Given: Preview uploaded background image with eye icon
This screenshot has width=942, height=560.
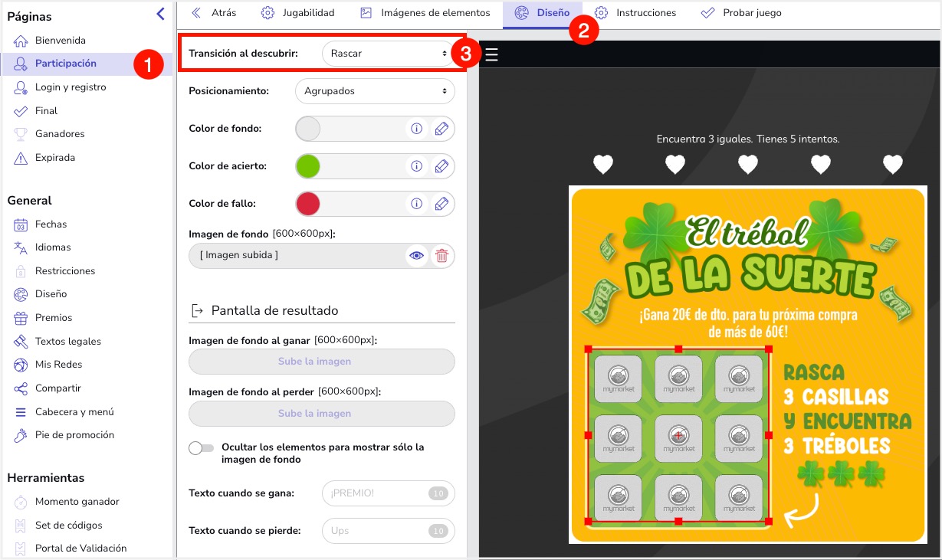Looking at the screenshot, I should [x=416, y=256].
